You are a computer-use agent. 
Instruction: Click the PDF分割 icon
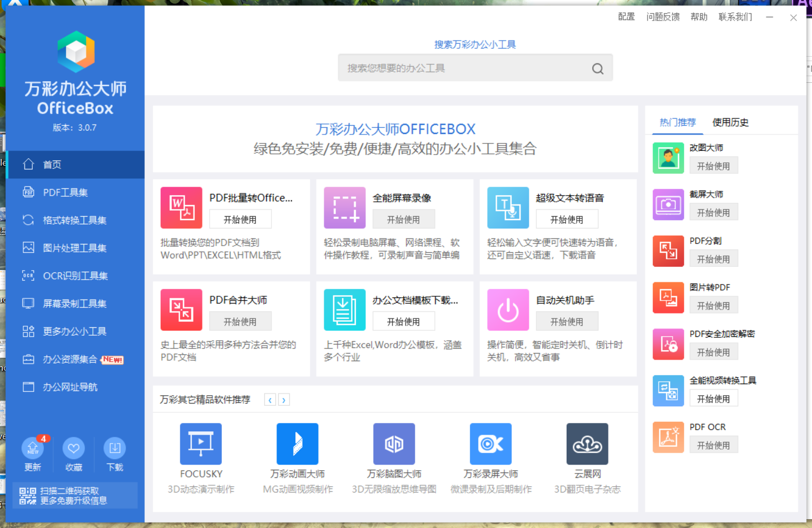(x=669, y=251)
